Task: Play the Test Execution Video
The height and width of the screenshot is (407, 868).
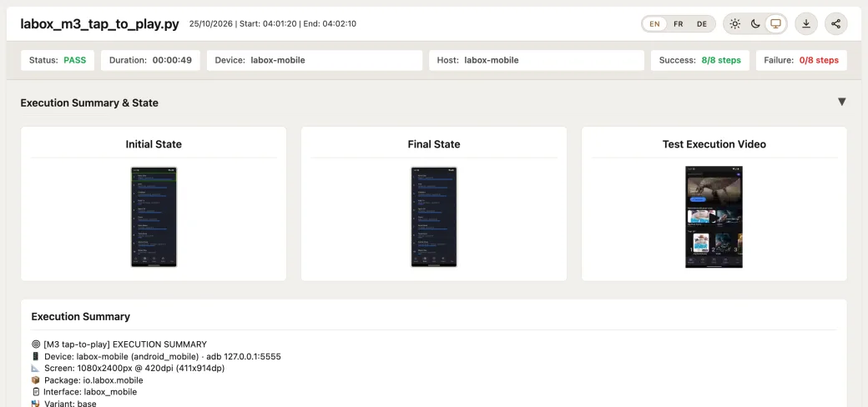Action: pyautogui.click(x=714, y=217)
